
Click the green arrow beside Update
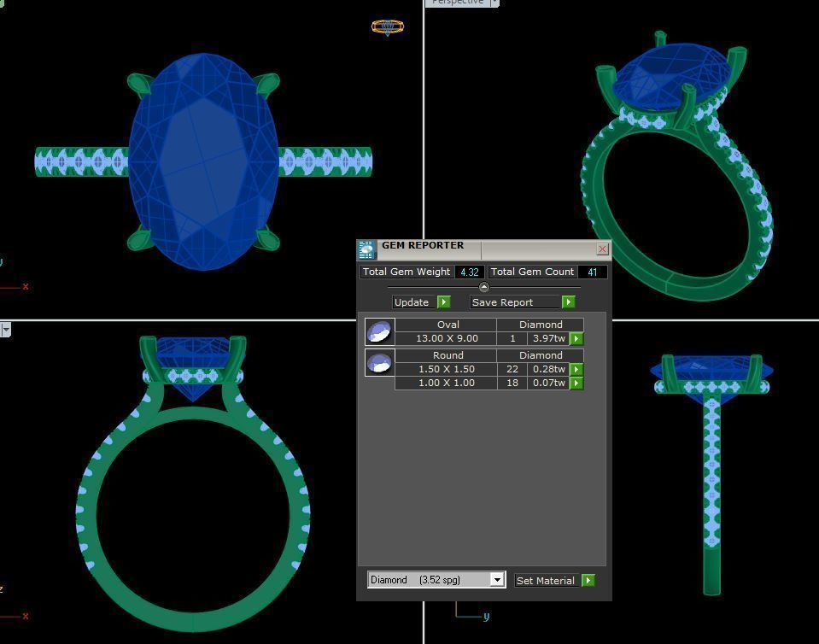point(443,302)
